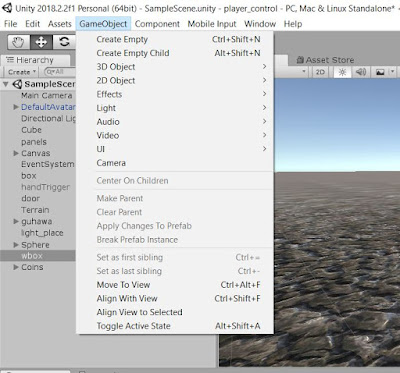The image size is (400, 373).
Task: Click the SampleScene Unity scene icon
Action: [17, 84]
